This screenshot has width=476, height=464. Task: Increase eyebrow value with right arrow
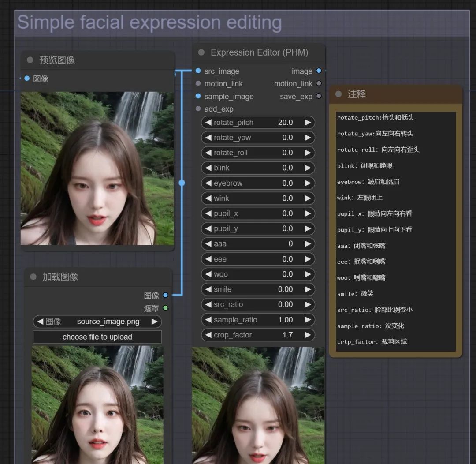pyautogui.click(x=308, y=183)
